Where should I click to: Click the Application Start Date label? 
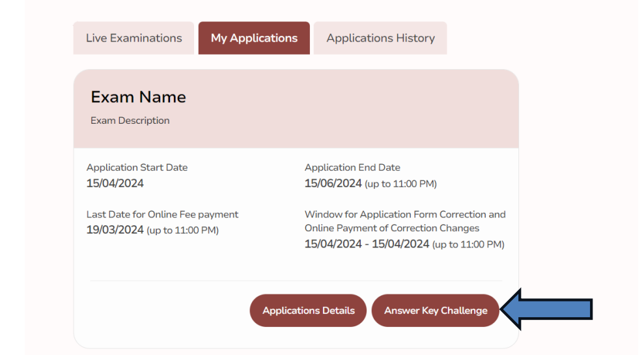(x=137, y=167)
